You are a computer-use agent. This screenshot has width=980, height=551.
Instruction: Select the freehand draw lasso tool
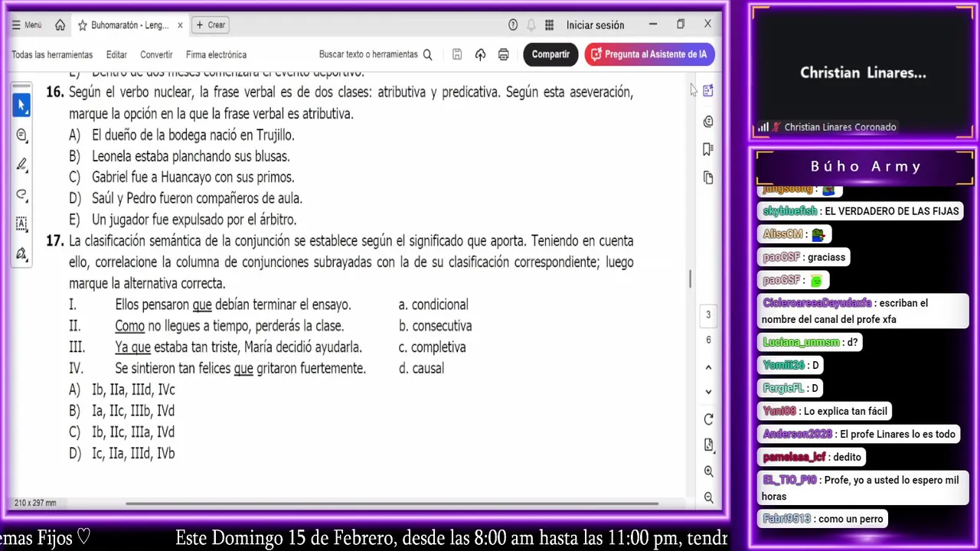coord(21,194)
